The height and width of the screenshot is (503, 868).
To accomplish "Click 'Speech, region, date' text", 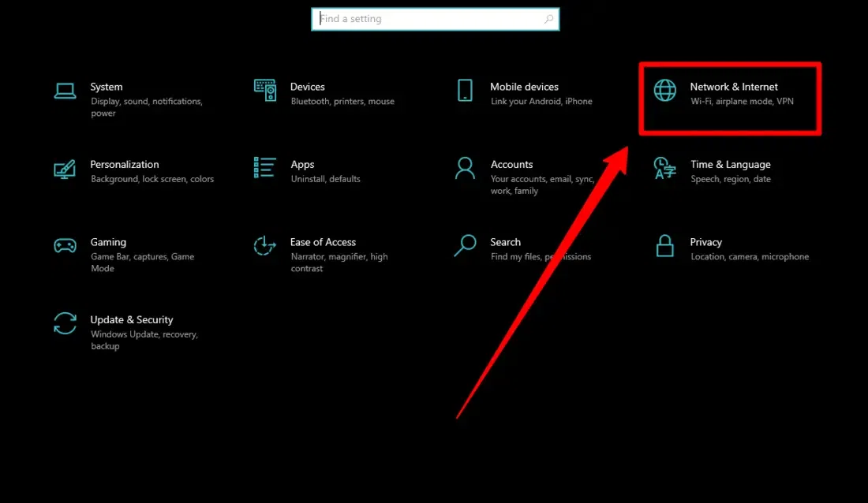I will [x=731, y=179].
